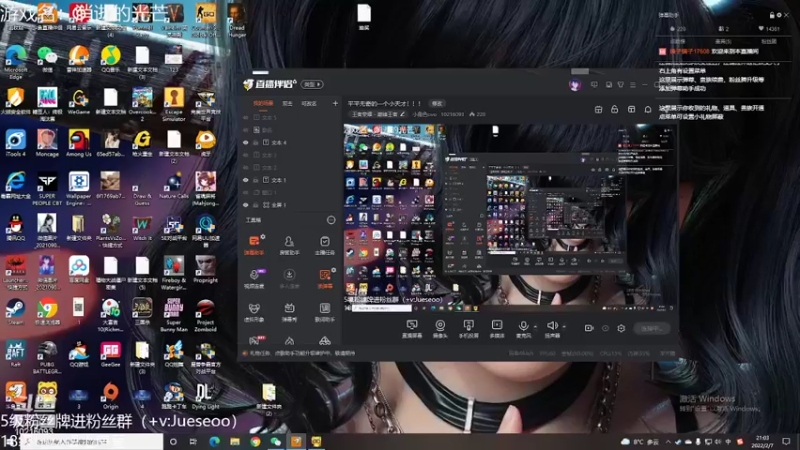
Task: Click the bell notification icon in the companion window
Action: tap(647, 109)
